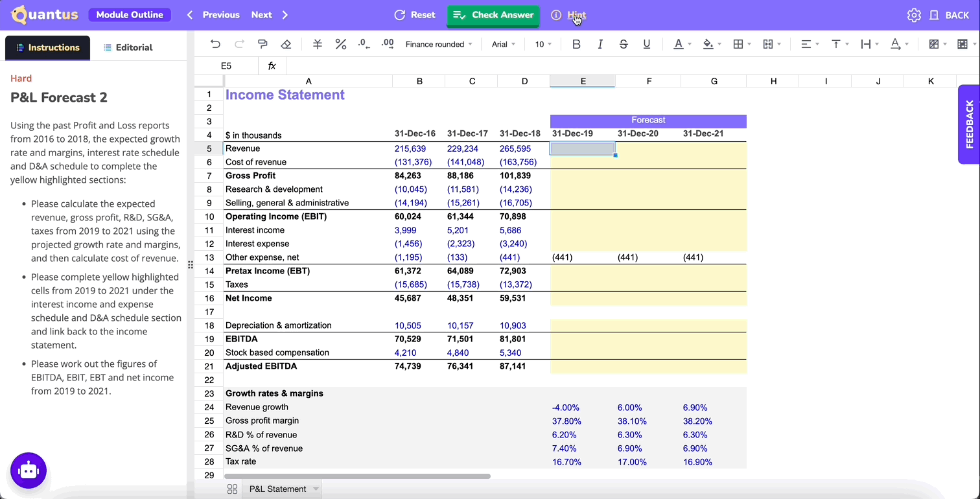Click the panel resize drag handle
The height and width of the screenshot is (499, 980).
[191, 264]
